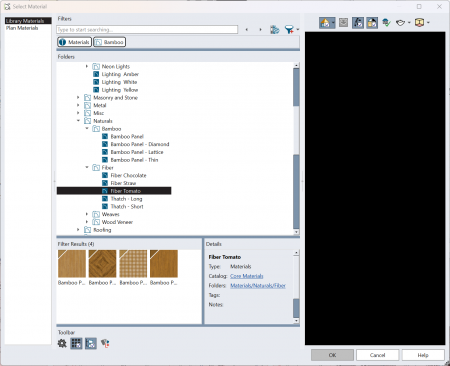Expand the Wood Veneer folder
Viewport: 450px width, 366px height.
pyautogui.click(x=87, y=222)
